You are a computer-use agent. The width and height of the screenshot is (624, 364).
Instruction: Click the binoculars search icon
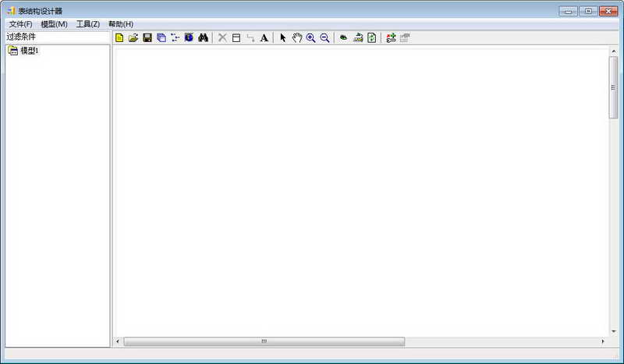203,37
